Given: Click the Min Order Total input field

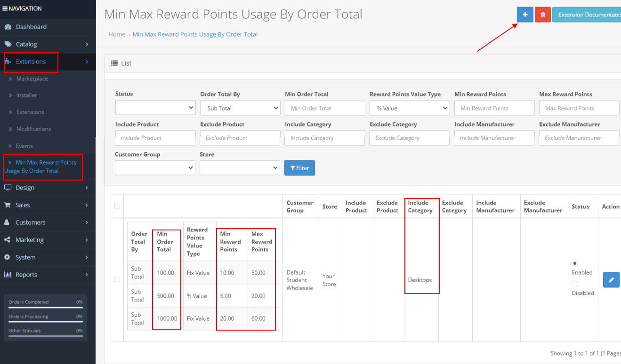Looking at the screenshot, I should point(324,108).
